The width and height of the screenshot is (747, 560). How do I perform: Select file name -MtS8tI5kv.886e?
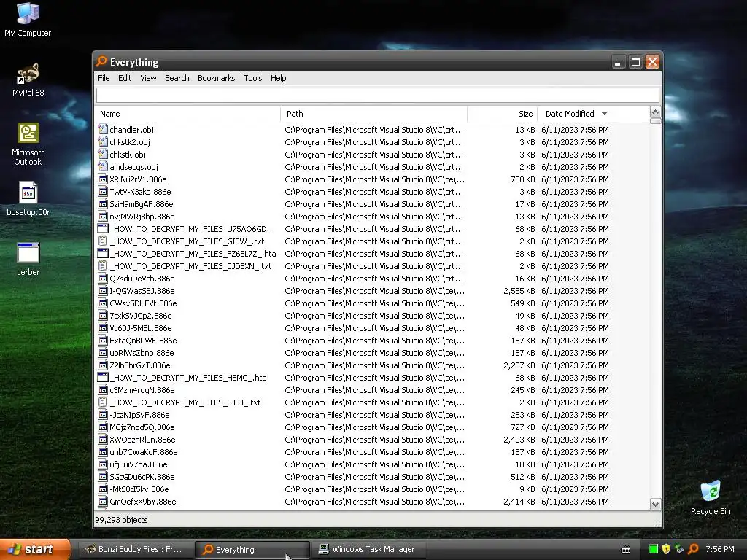point(139,489)
